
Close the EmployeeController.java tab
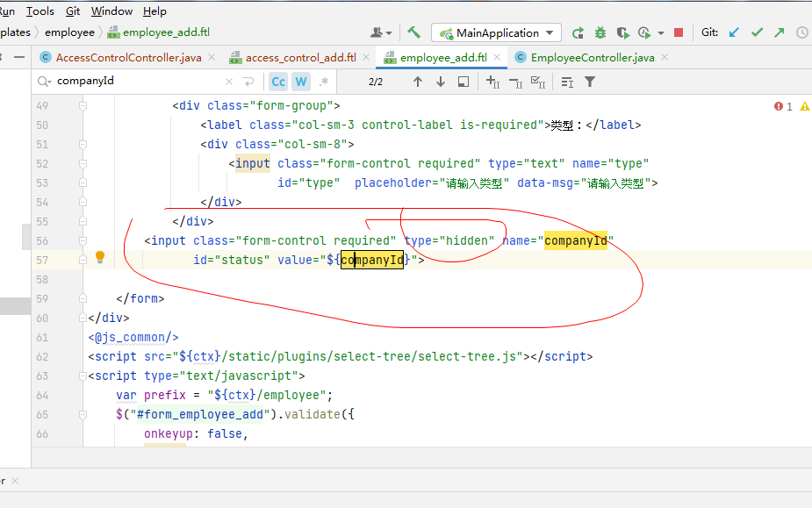pos(665,58)
